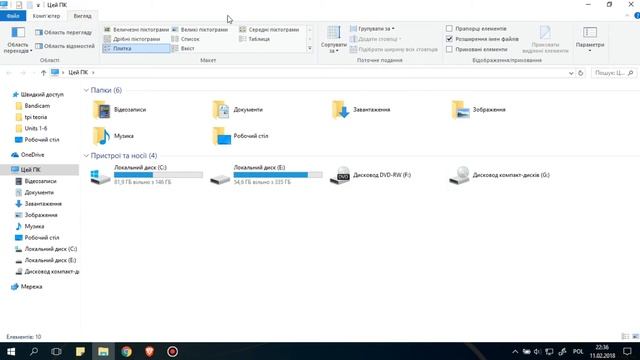Choose Середні піктограми layout

pyautogui.click(x=269, y=30)
